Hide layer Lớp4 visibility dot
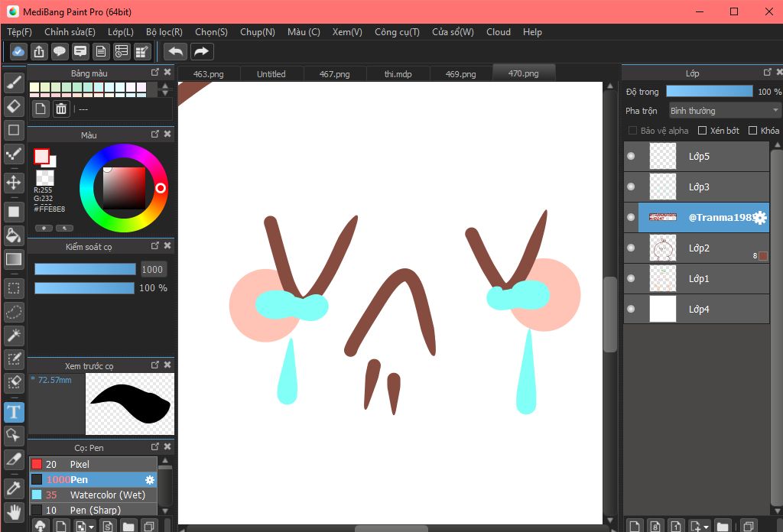Viewport: 783px width, 532px height. pyautogui.click(x=631, y=309)
